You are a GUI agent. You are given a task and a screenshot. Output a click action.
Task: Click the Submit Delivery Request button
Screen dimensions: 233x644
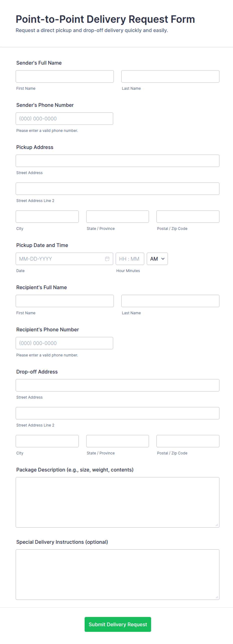click(x=118, y=624)
